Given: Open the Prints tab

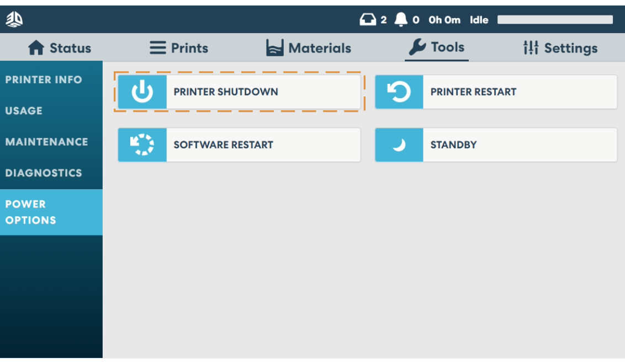Looking at the screenshot, I should pos(178,47).
